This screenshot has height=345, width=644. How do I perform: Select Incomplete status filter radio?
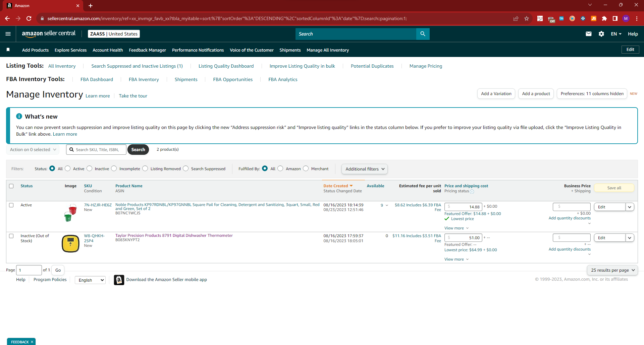[114, 168]
